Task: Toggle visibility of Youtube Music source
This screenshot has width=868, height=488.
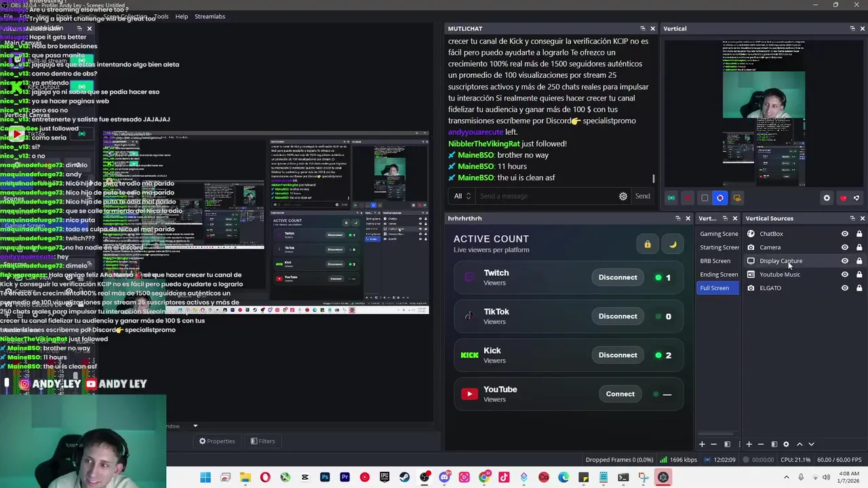Action: pos(844,274)
